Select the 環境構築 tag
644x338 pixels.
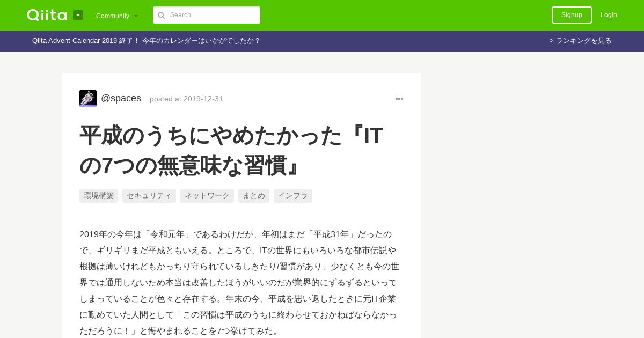99,196
